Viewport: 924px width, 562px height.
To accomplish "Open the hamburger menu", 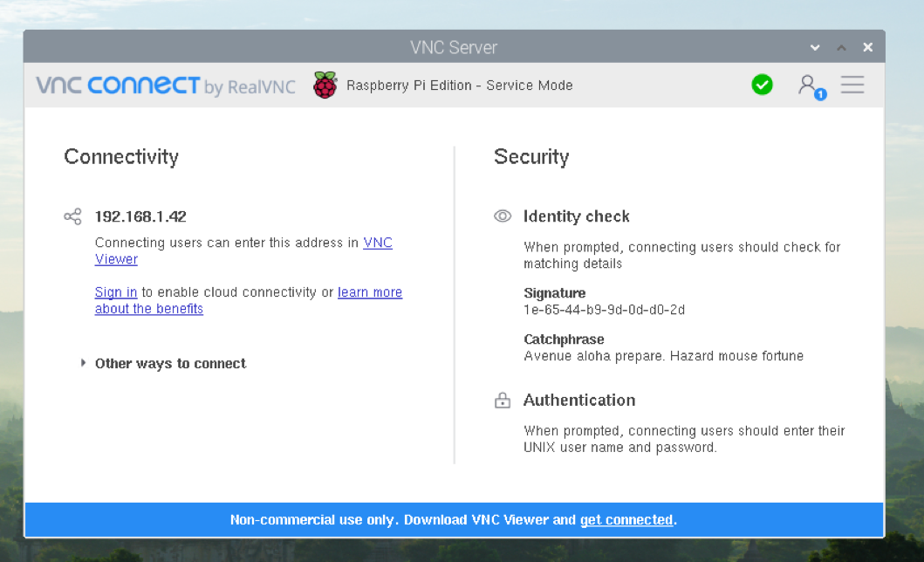I will [852, 85].
